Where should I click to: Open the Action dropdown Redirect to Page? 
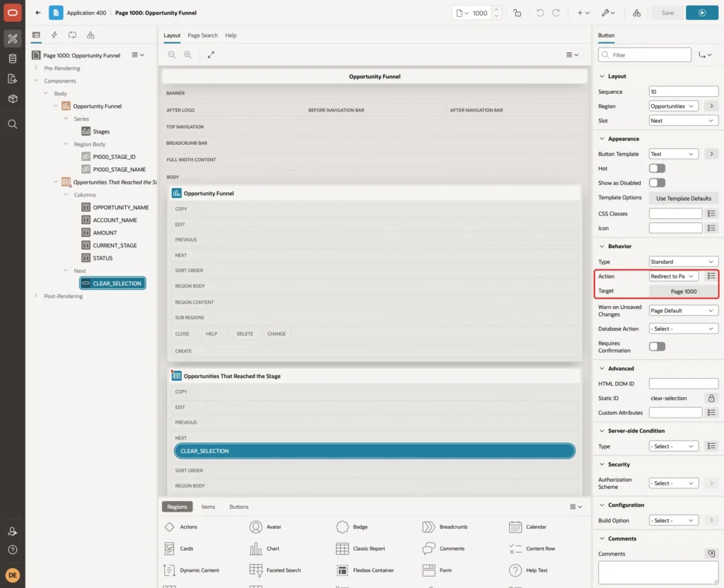pyautogui.click(x=673, y=276)
